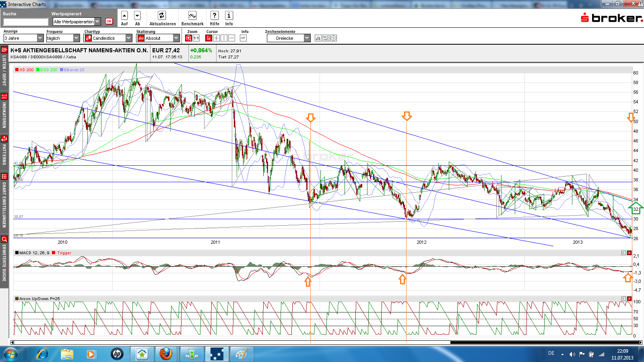Open Windows Explorer folder in taskbar
The image size is (644, 362).
pos(67,354)
